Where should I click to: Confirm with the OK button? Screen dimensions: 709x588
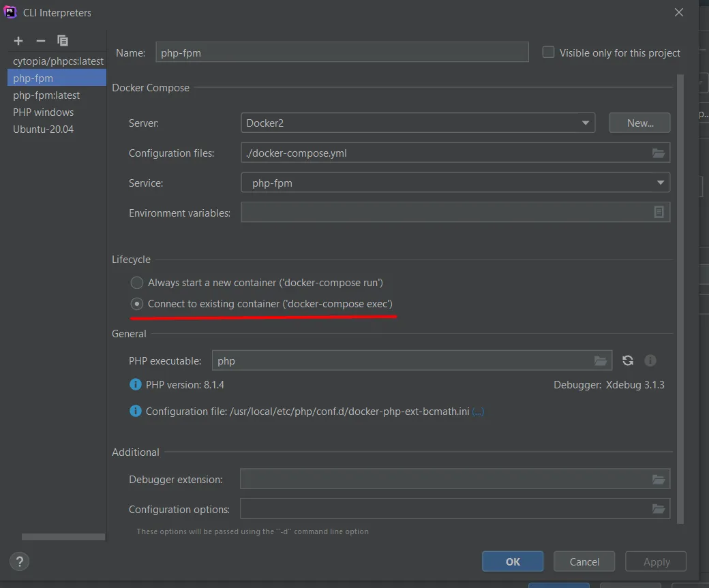(x=513, y=562)
